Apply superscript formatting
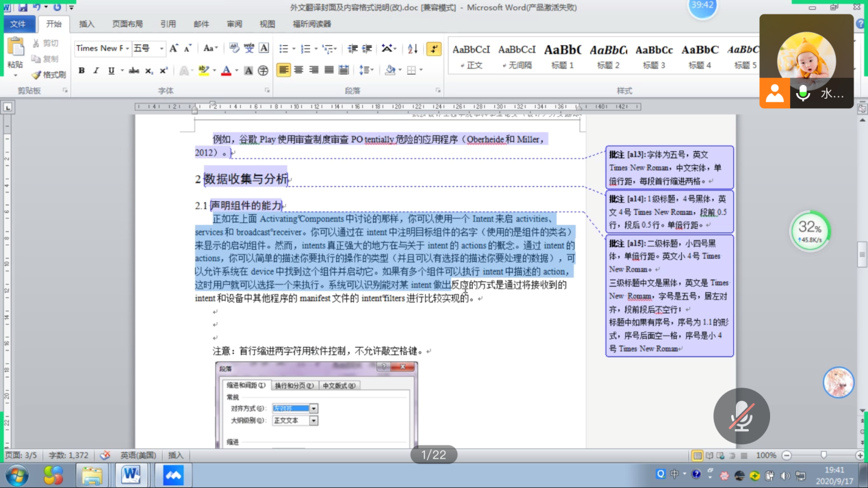The height and width of the screenshot is (488, 868). [164, 70]
